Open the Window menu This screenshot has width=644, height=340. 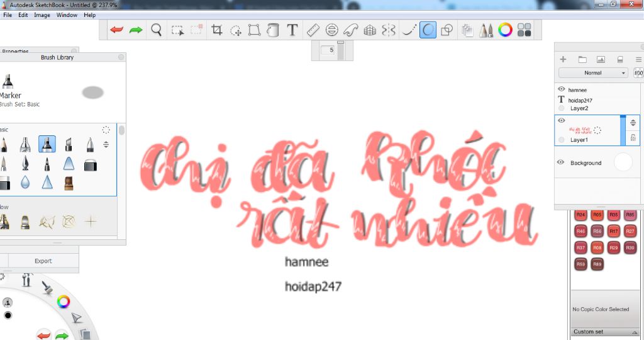(67, 15)
